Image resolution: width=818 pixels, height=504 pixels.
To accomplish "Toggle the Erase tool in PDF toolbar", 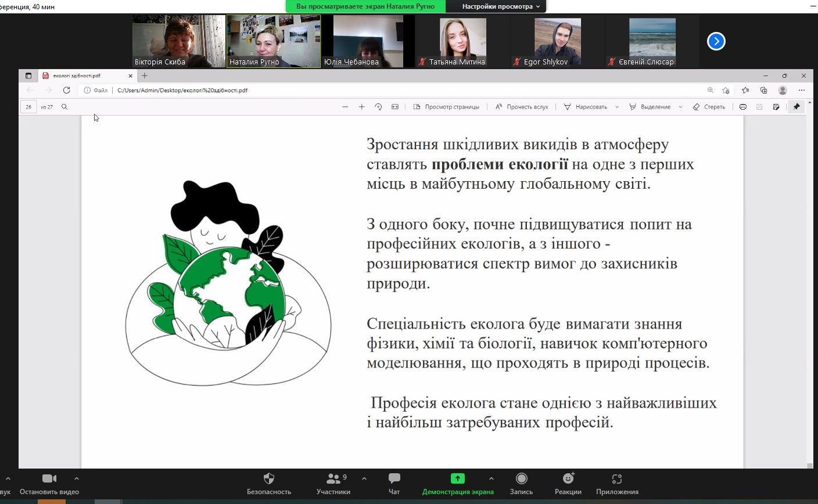I will [709, 107].
